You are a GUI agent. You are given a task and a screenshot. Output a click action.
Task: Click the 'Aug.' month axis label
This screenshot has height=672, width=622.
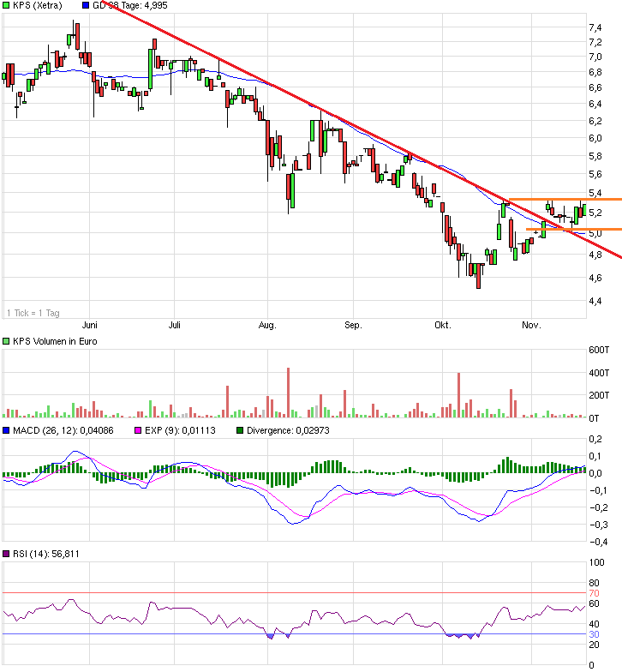tap(267, 325)
